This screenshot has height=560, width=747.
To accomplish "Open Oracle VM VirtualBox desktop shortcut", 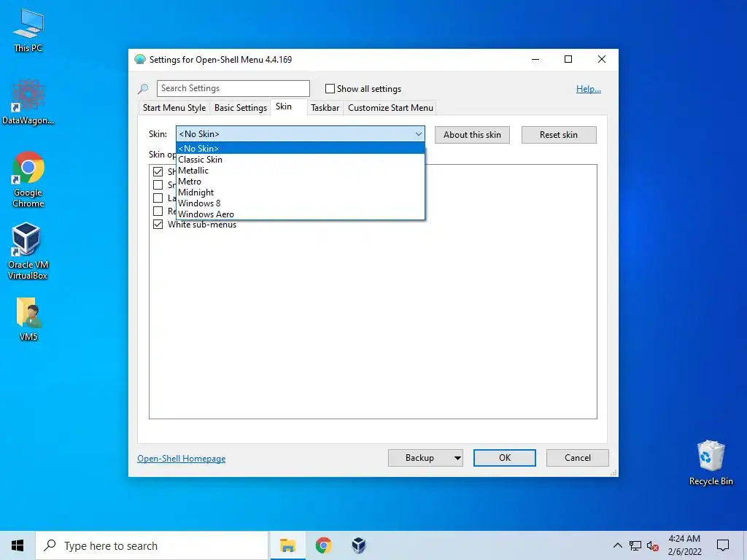I will pos(28,251).
